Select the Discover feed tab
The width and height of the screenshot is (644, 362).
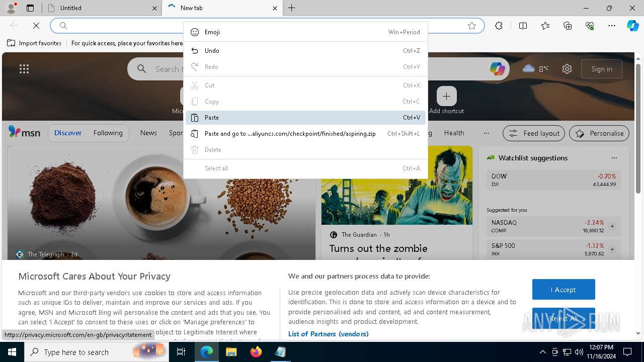pos(68,133)
